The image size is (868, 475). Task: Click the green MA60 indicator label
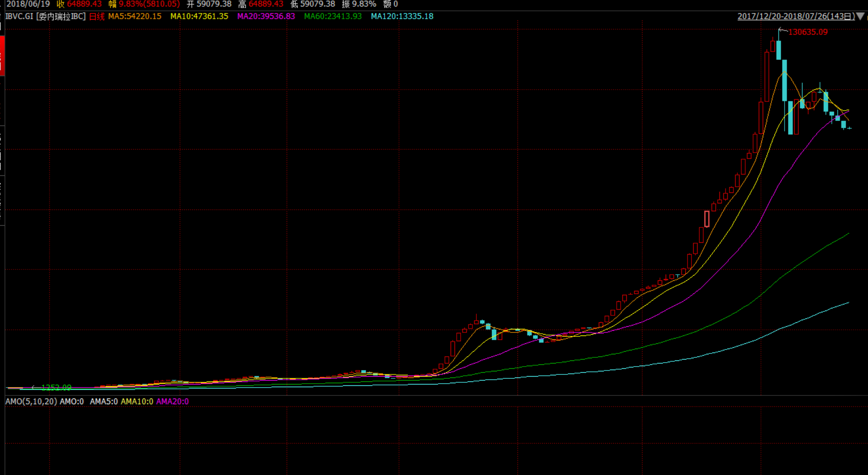(x=333, y=17)
